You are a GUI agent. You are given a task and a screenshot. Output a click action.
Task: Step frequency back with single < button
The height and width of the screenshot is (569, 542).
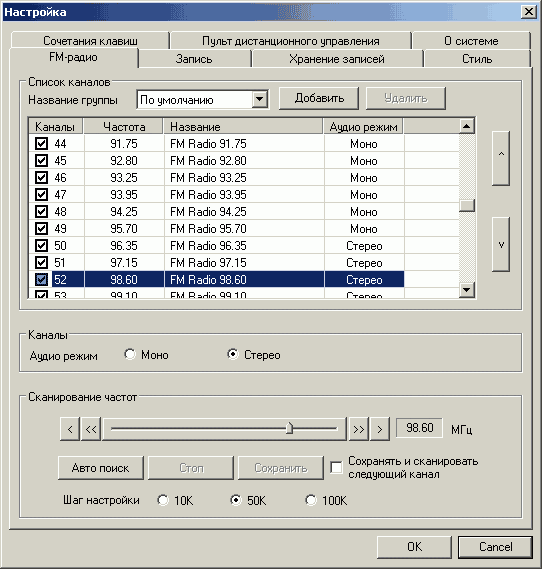[70, 429]
